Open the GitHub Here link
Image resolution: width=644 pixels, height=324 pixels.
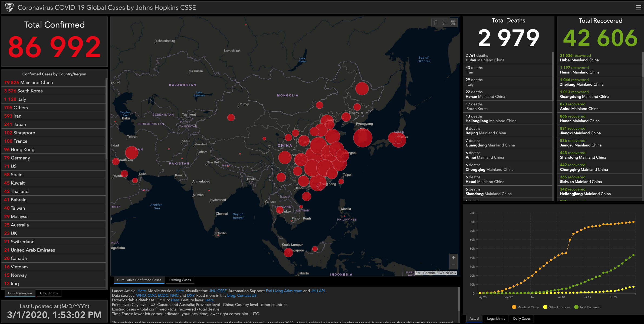point(175,300)
